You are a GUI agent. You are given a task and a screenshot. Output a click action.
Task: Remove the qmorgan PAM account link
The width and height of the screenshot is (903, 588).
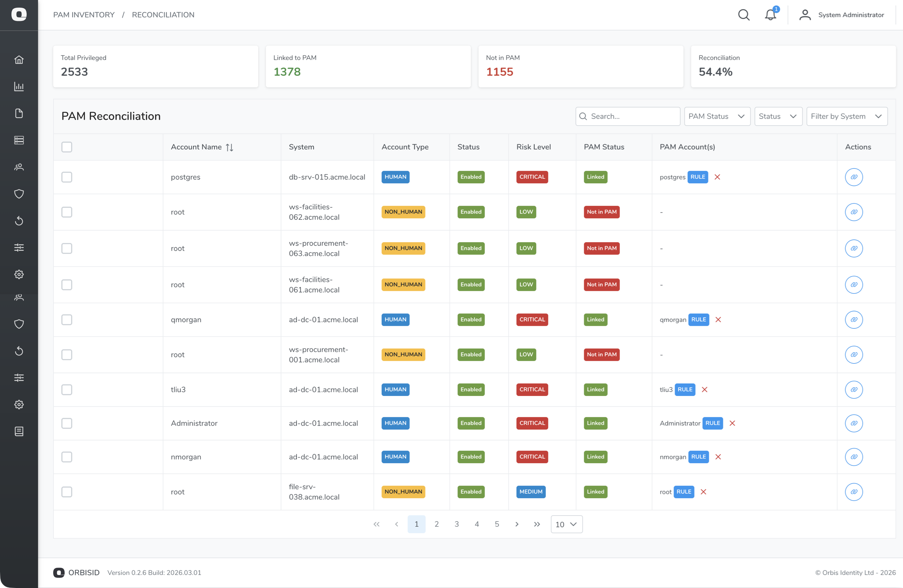[718, 320]
